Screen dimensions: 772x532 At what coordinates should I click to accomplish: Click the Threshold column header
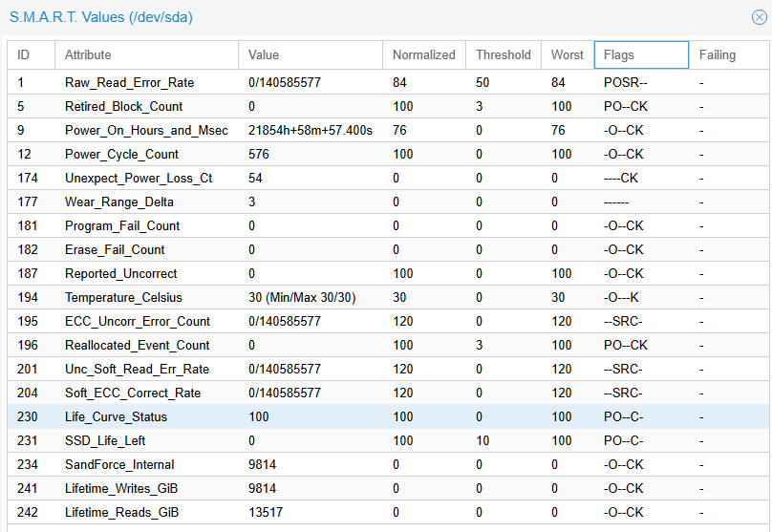point(503,55)
